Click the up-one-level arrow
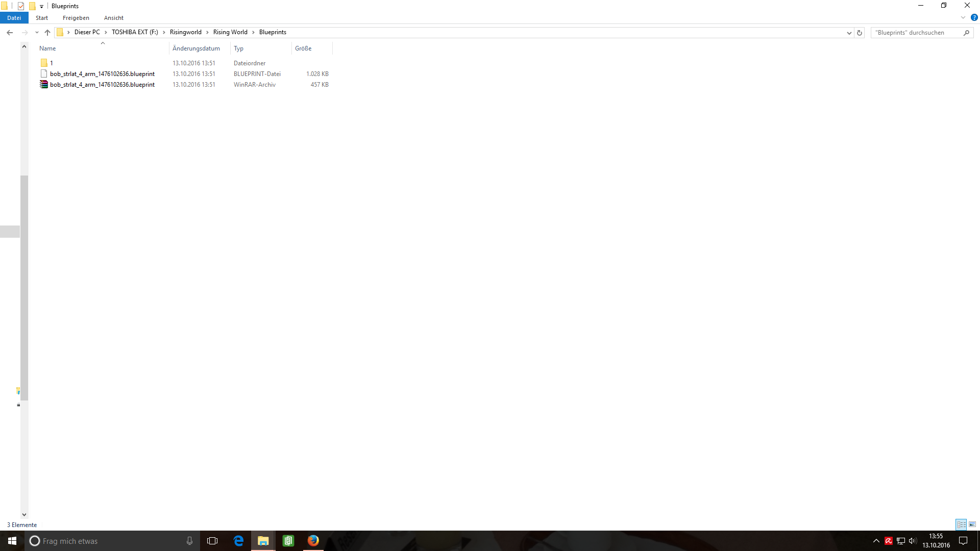Screen dimensions: 980x551 point(47,33)
